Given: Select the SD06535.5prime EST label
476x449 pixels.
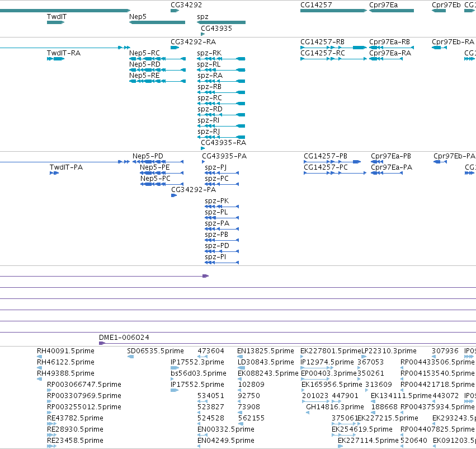Looking at the screenshot, I should point(155,351).
